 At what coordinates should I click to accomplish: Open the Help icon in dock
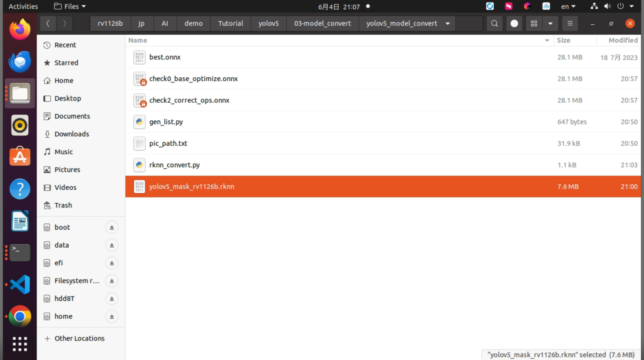20,189
